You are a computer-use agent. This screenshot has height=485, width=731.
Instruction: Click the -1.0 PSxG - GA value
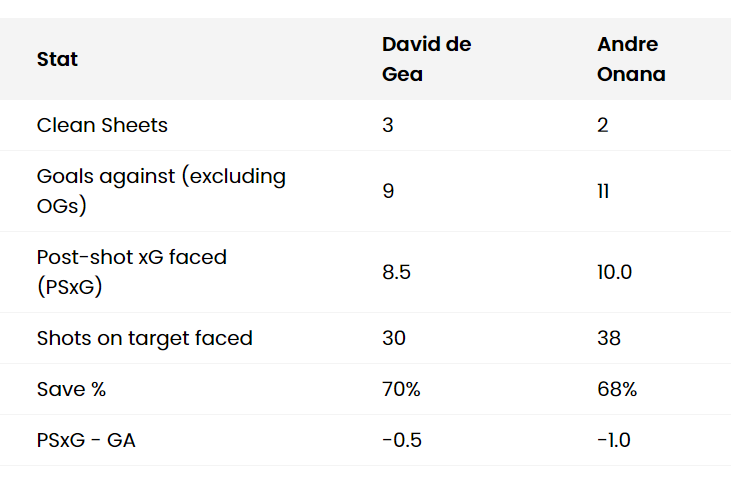(614, 440)
